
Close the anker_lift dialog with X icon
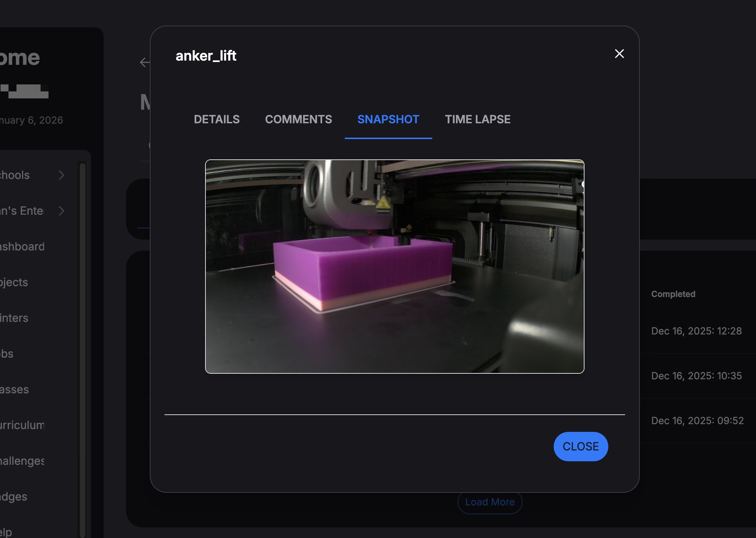(619, 54)
